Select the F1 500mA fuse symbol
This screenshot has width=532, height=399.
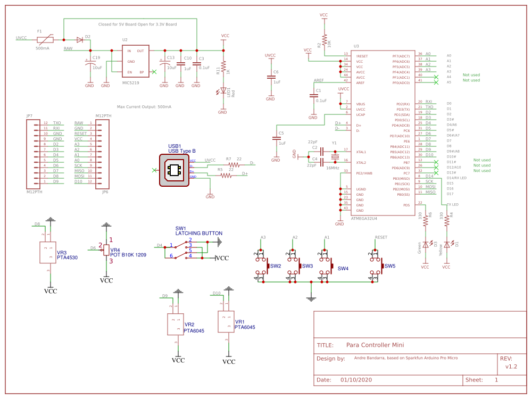45,40
